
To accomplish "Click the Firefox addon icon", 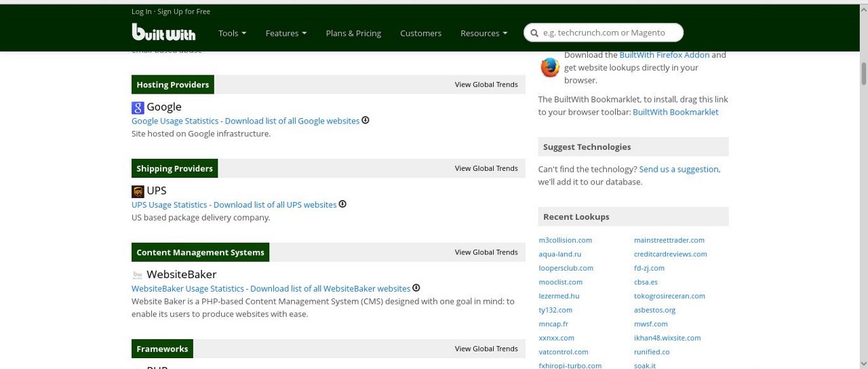I will pyautogui.click(x=550, y=67).
